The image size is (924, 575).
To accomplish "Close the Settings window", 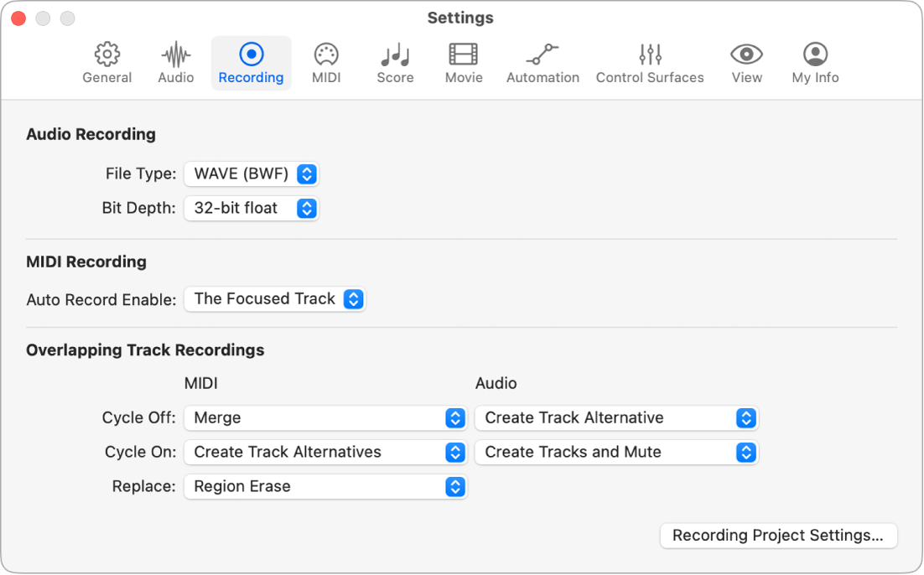I will tap(17, 17).
